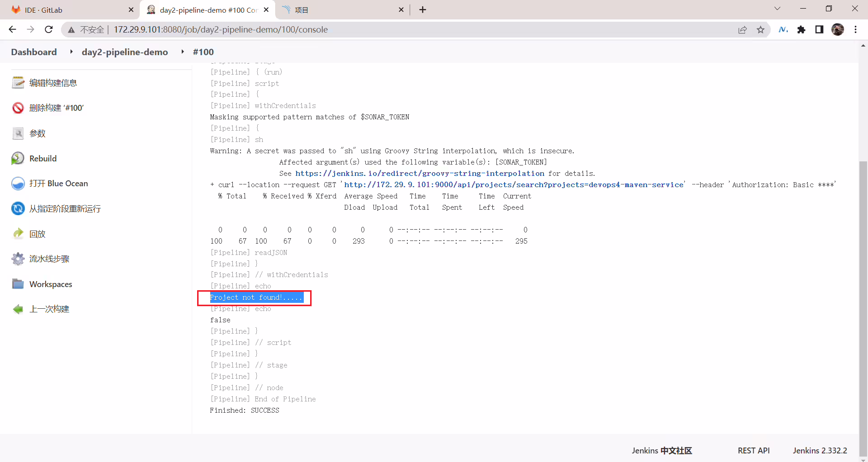Click the restart from stage icon
Screen dimensions: 868x462
coord(18,208)
